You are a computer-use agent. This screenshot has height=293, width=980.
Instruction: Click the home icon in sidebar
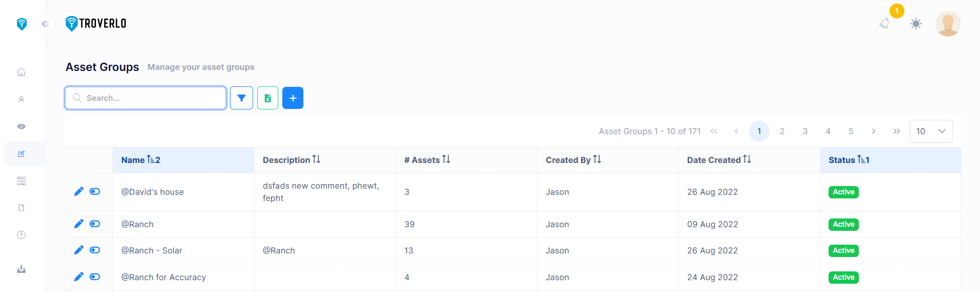coord(22,72)
